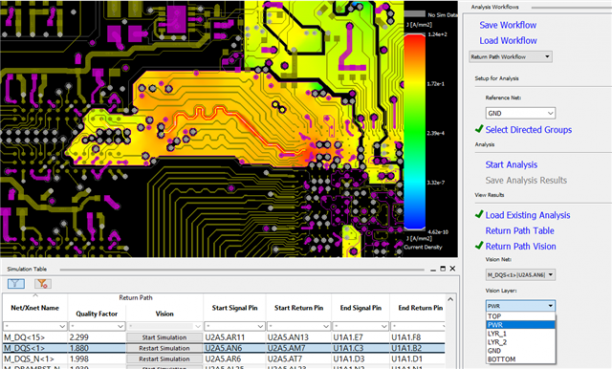Select GND in Vision Layer list

(x=521, y=351)
